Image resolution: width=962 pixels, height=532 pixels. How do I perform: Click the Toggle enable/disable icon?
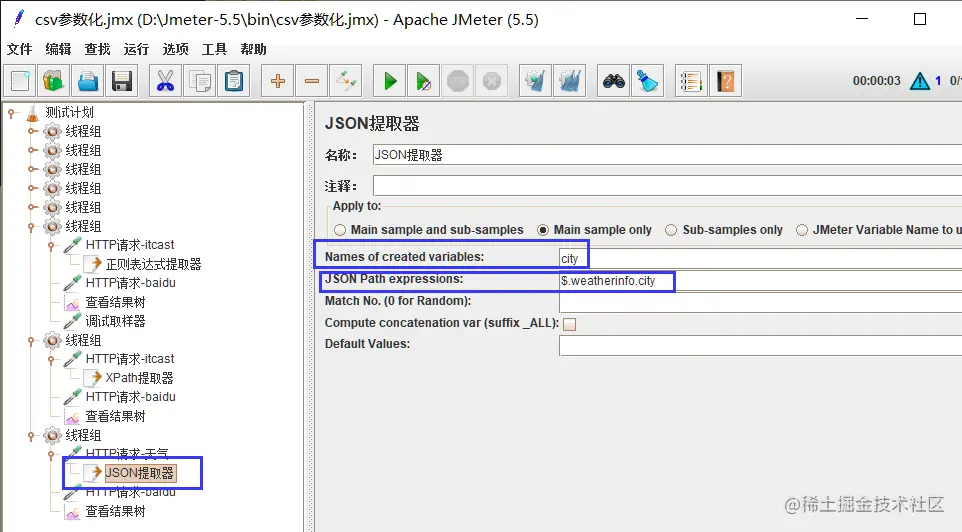pos(345,81)
